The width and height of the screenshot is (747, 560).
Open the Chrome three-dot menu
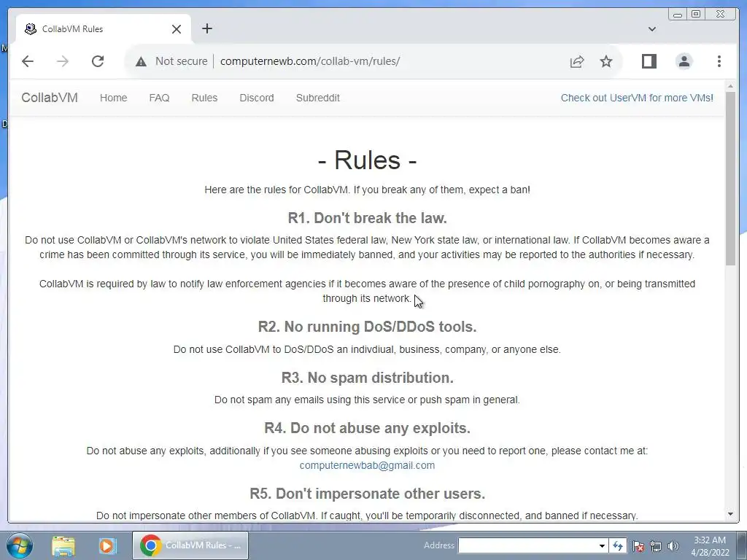click(x=719, y=61)
